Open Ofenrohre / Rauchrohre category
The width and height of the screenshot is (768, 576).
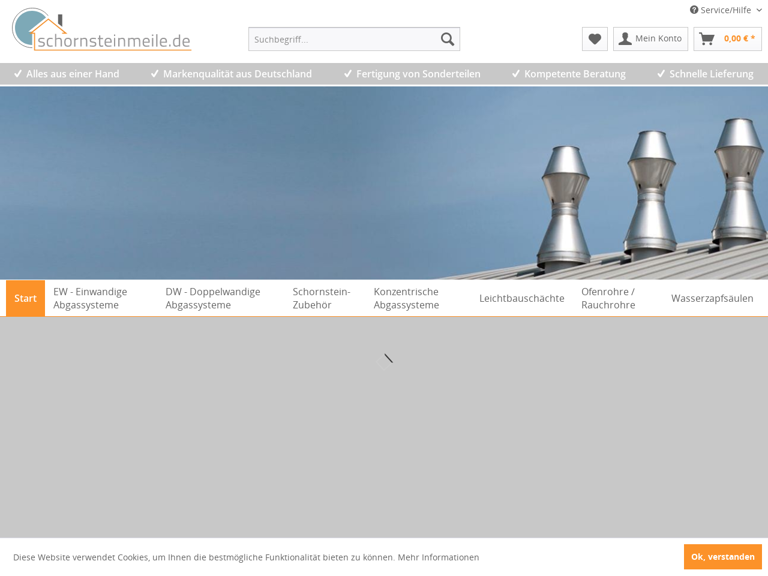coord(608,298)
